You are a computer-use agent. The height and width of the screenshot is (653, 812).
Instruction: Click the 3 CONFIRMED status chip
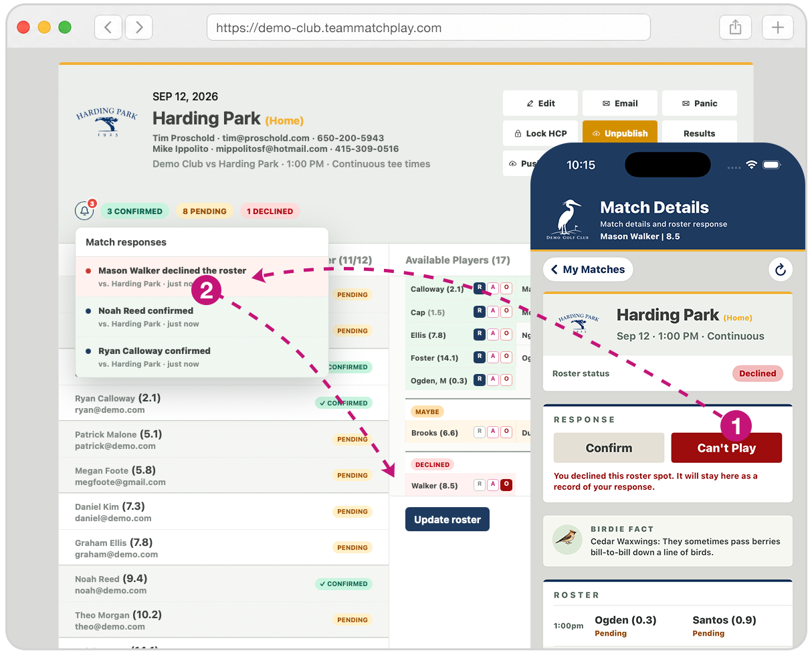pos(135,211)
